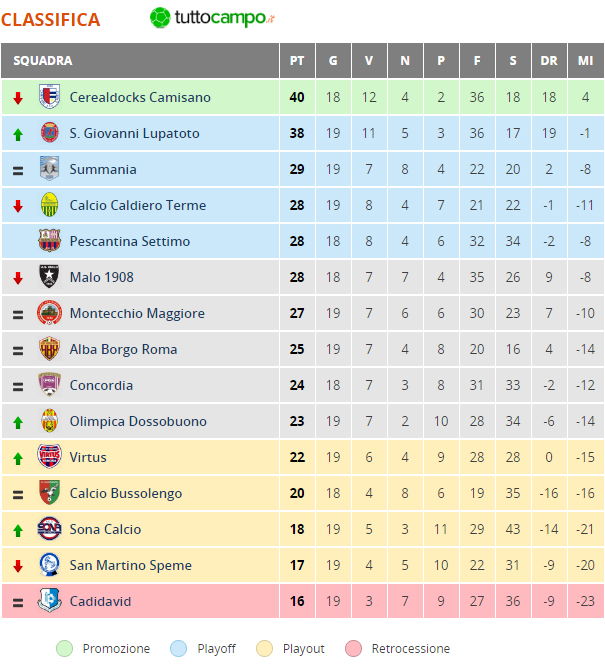Click the Calcio Bussolengo shield crest
The width and height of the screenshot is (605, 667).
[49, 492]
